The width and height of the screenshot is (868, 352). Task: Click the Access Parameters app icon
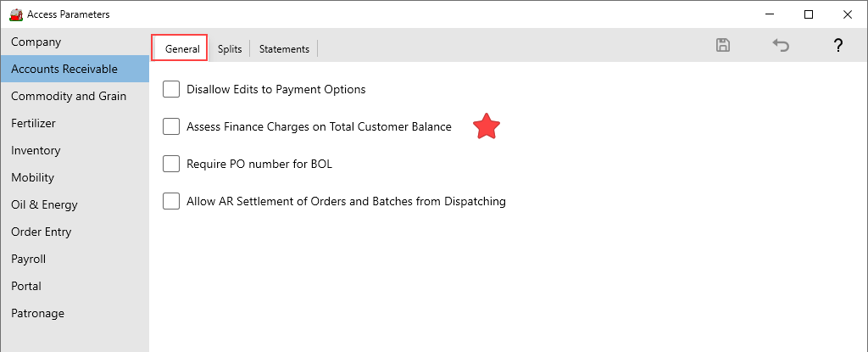coord(15,14)
